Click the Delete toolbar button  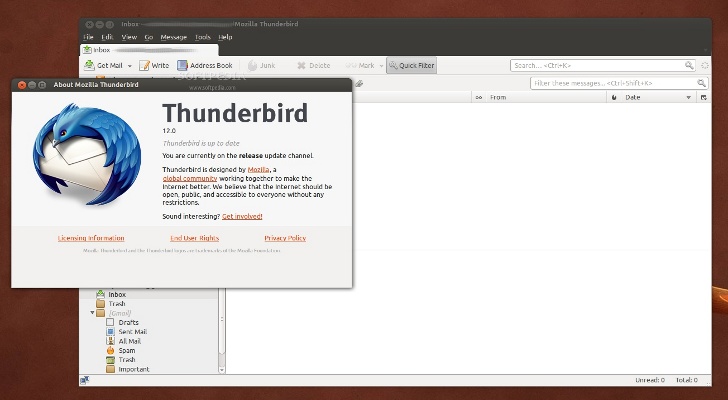tap(313, 65)
